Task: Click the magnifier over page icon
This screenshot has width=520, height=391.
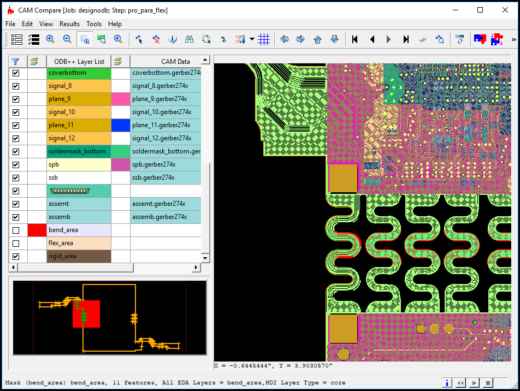Action: (206, 39)
